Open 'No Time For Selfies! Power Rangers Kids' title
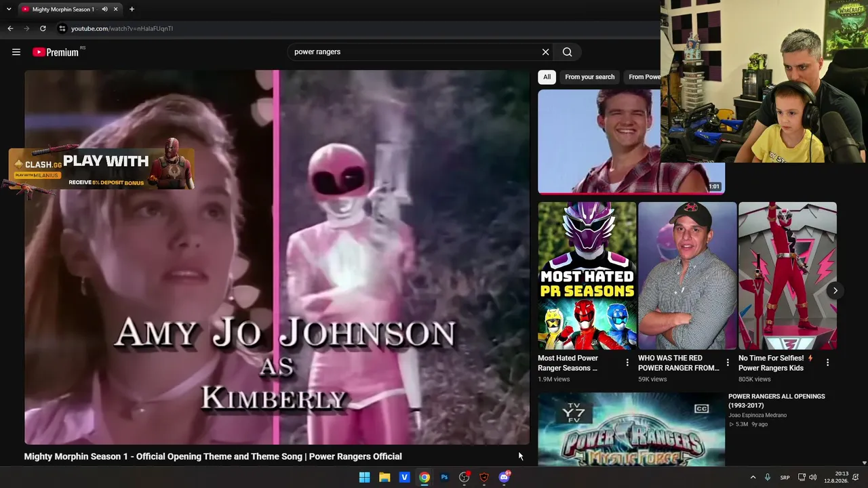Screen dimensions: 868x488 click(776, 363)
